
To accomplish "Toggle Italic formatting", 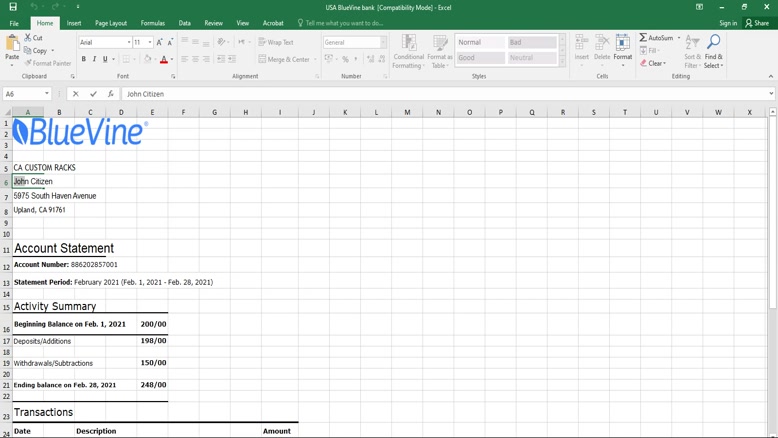I will click(x=95, y=59).
